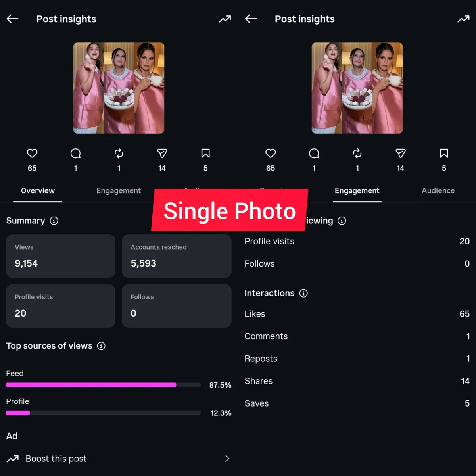Screen dimensions: 476x476
Task: Open the Accounts reached 5,593 card
Action: [177, 256]
